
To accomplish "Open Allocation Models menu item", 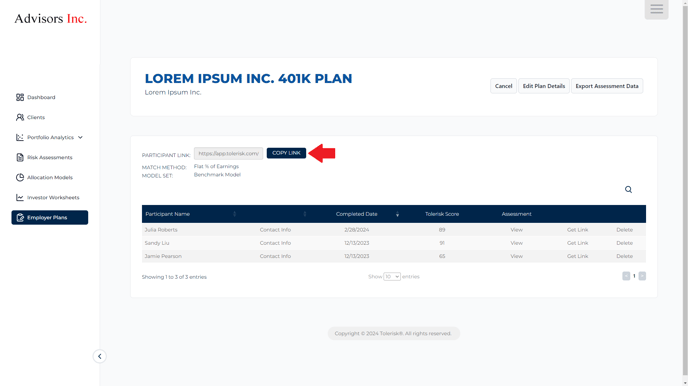I will point(50,177).
